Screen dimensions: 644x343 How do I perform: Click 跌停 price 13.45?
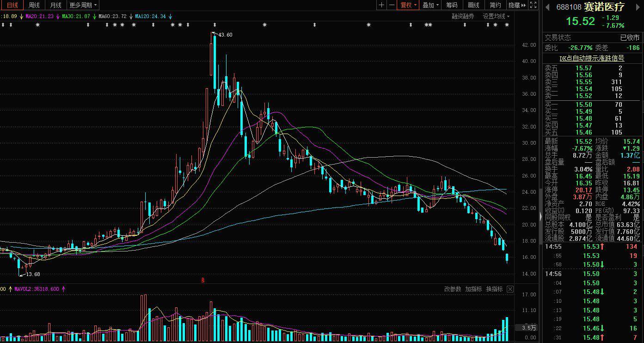tap(632, 190)
